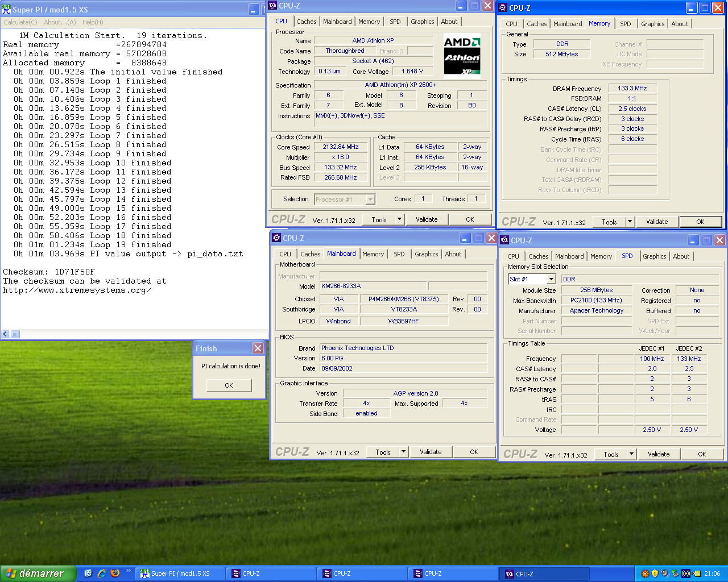Viewport: 728px width, 582px height.
Task: Close the Finish dialog
Action: [258, 348]
